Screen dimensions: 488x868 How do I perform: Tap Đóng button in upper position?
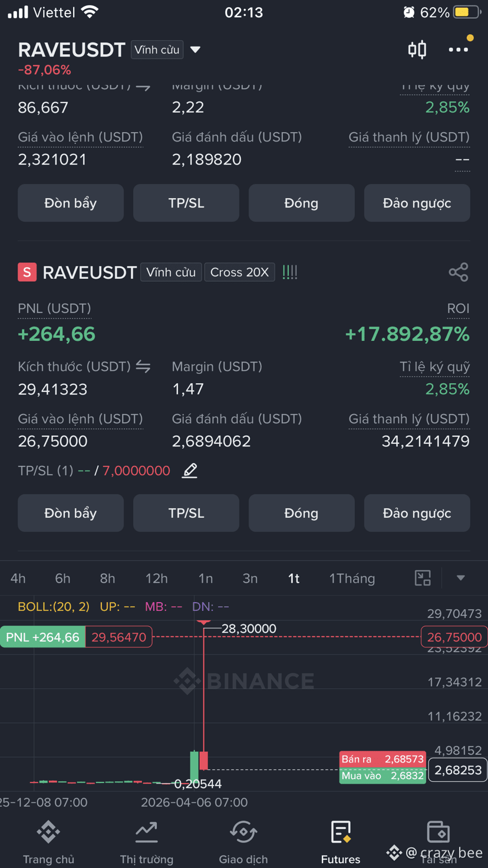(302, 203)
